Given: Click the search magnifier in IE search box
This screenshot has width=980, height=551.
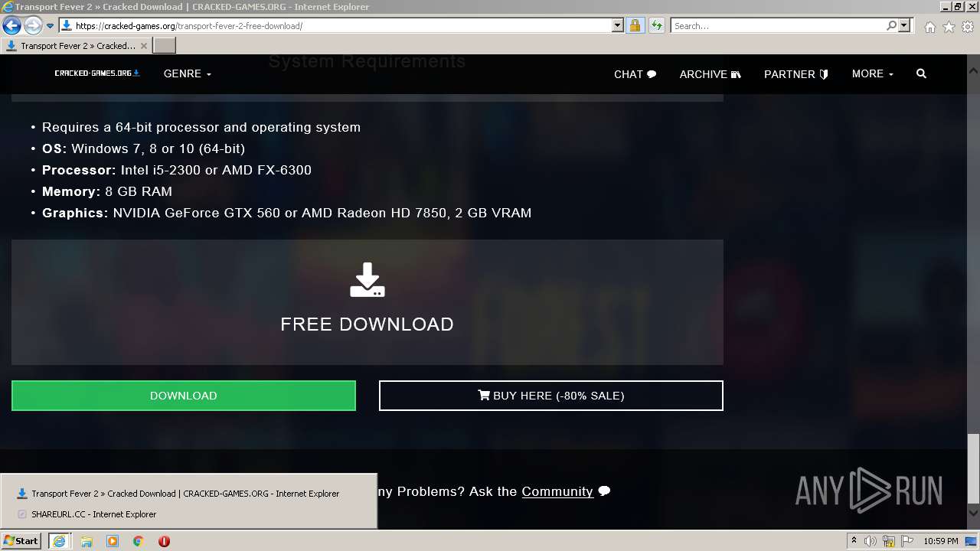Looking at the screenshot, I should 891,26.
